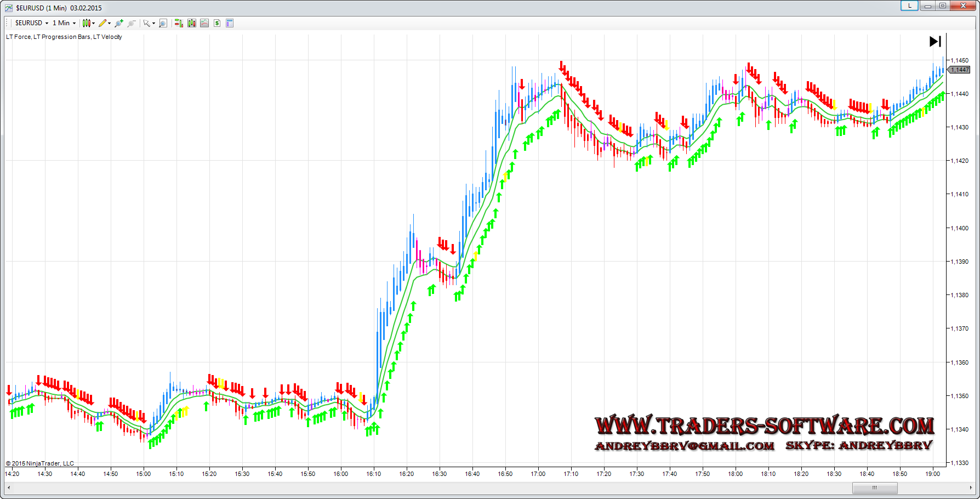
Task: Expand the cursor type dropdown arrow
Action: coord(153,23)
